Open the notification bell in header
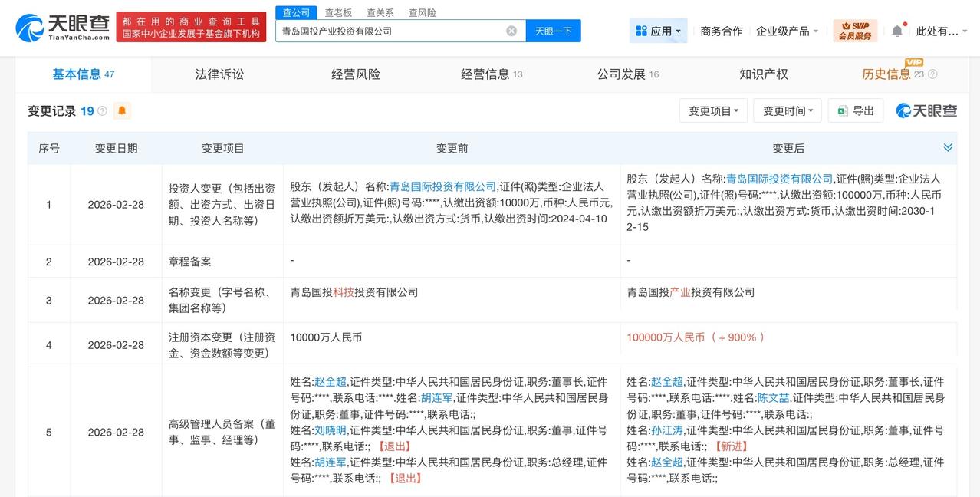The image size is (980, 497). click(x=897, y=31)
